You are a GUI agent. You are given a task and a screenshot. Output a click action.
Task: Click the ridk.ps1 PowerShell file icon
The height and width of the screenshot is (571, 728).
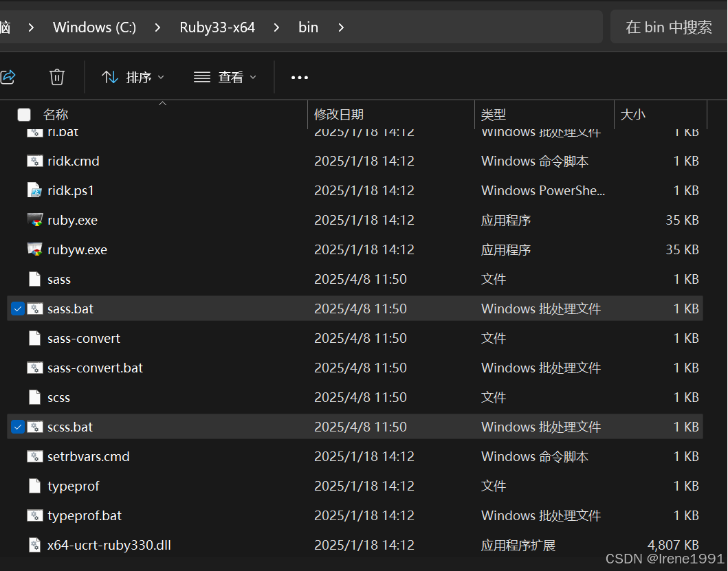click(35, 190)
